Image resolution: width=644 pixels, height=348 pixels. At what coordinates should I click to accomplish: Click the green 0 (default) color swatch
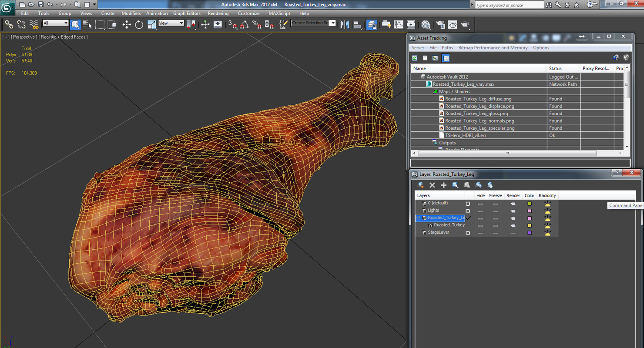[x=530, y=204]
